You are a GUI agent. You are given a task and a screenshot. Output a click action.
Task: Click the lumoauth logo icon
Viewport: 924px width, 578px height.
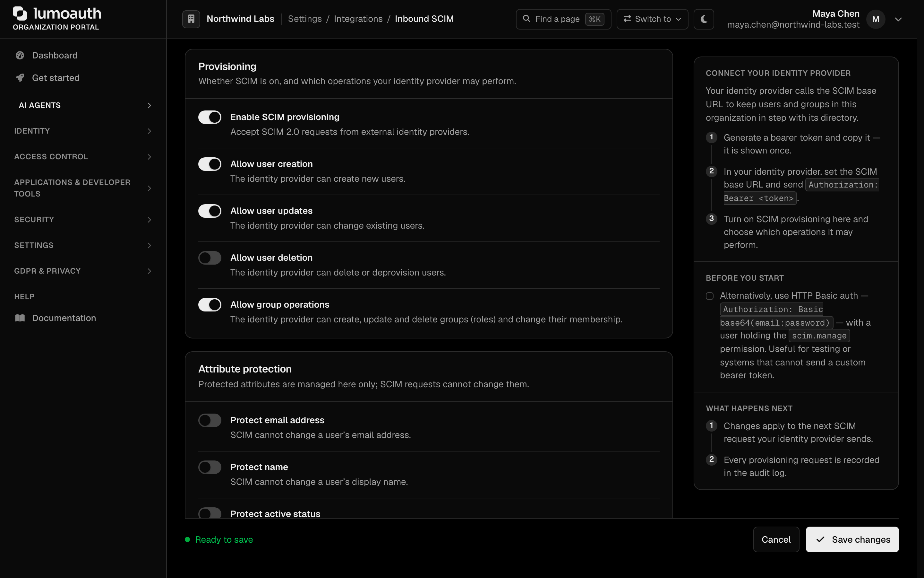click(20, 14)
